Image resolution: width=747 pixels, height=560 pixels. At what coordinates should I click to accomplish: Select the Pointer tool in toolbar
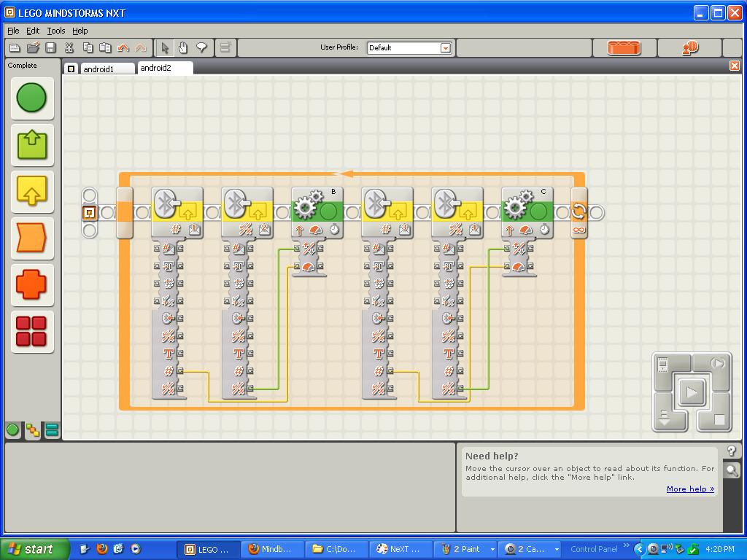pos(165,48)
